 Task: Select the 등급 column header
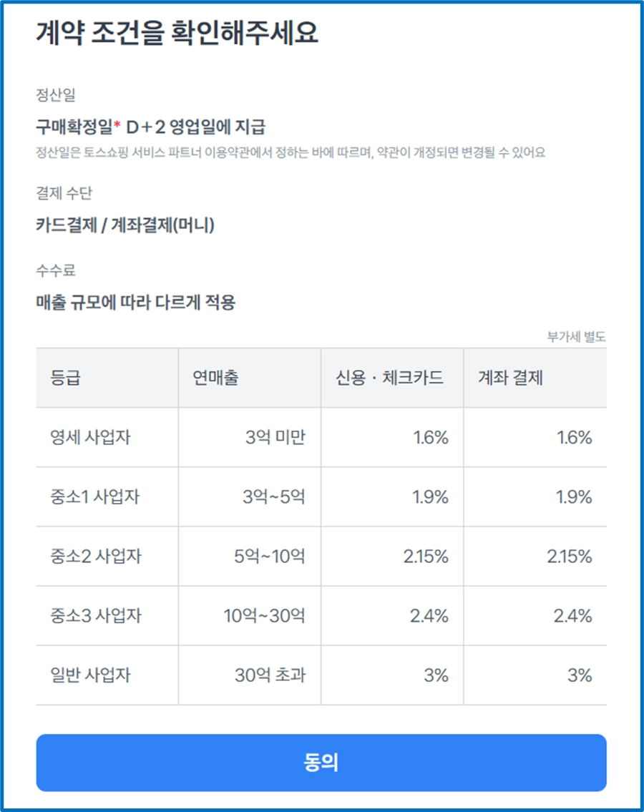coord(66,378)
